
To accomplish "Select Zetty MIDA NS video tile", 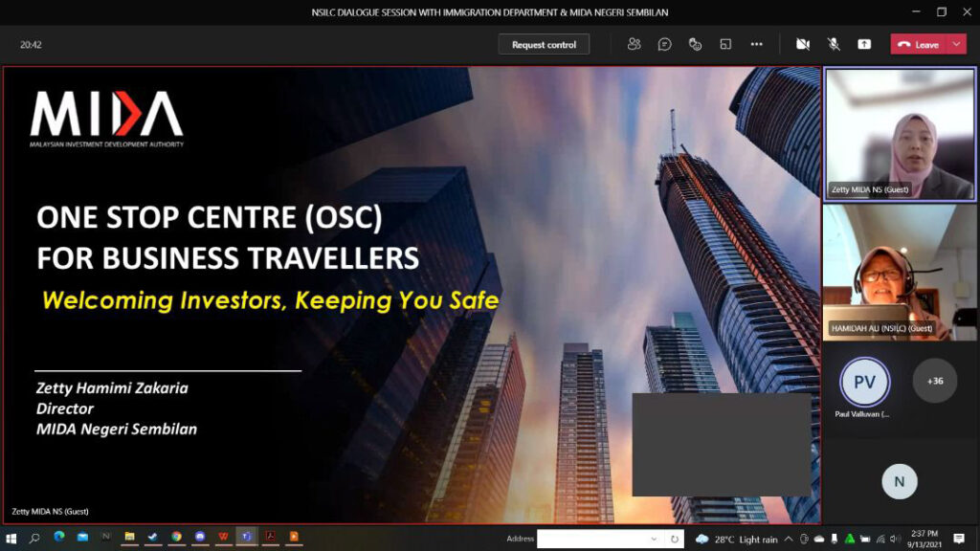I will click(900, 134).
